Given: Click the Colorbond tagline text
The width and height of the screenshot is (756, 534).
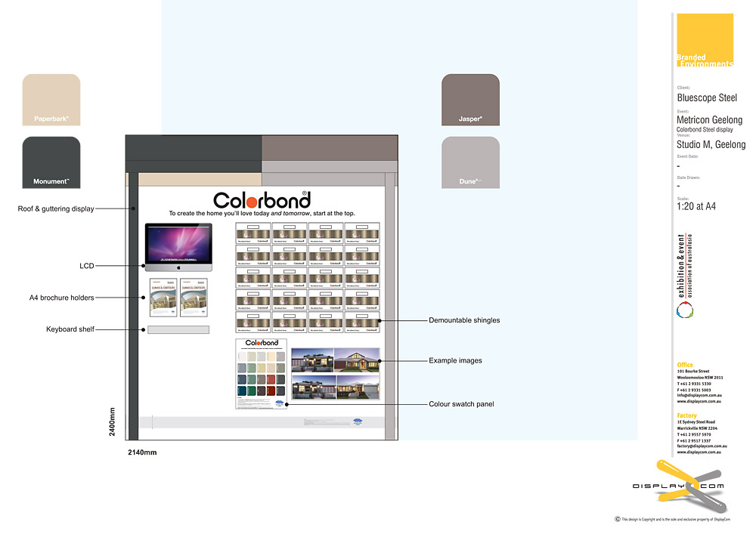Looking at the screenshot, I should [x=262, y=213].
